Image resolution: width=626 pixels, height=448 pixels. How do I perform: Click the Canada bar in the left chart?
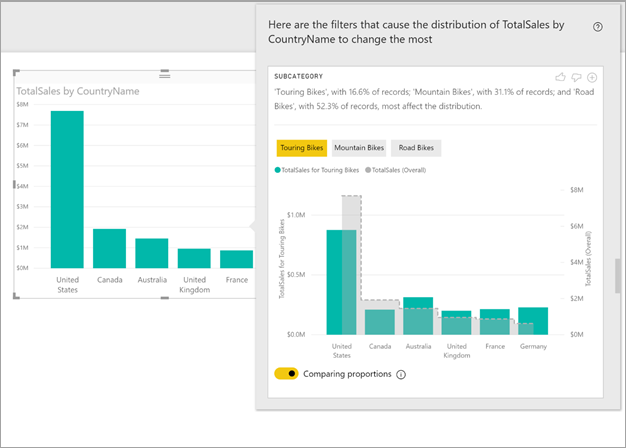click(109, 248)
